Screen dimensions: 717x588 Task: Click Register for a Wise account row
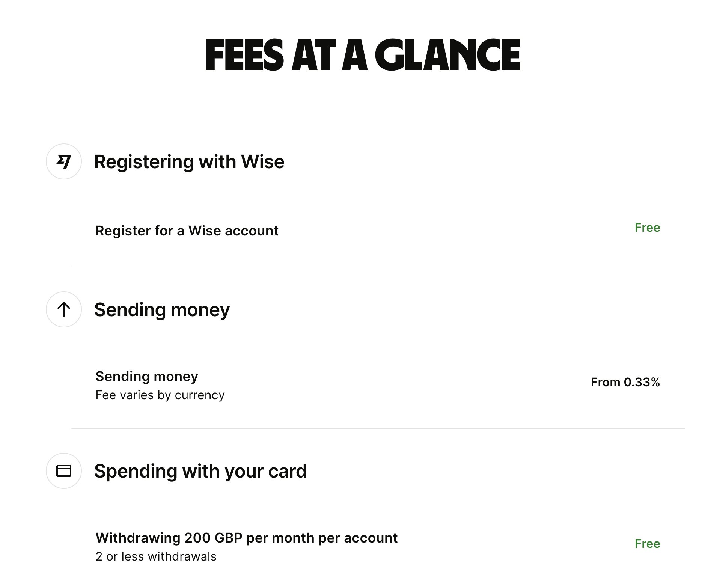[378, 230]
